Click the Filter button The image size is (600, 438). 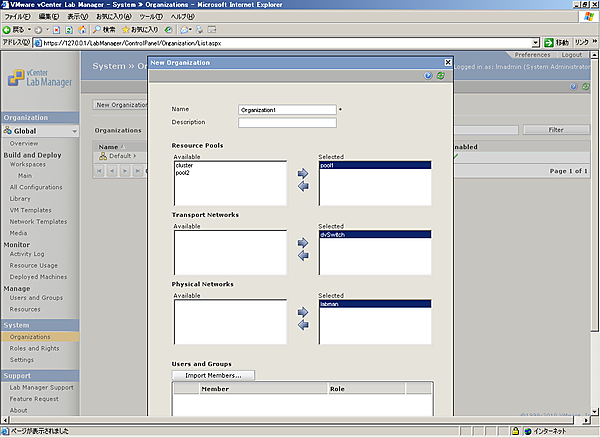556,130
